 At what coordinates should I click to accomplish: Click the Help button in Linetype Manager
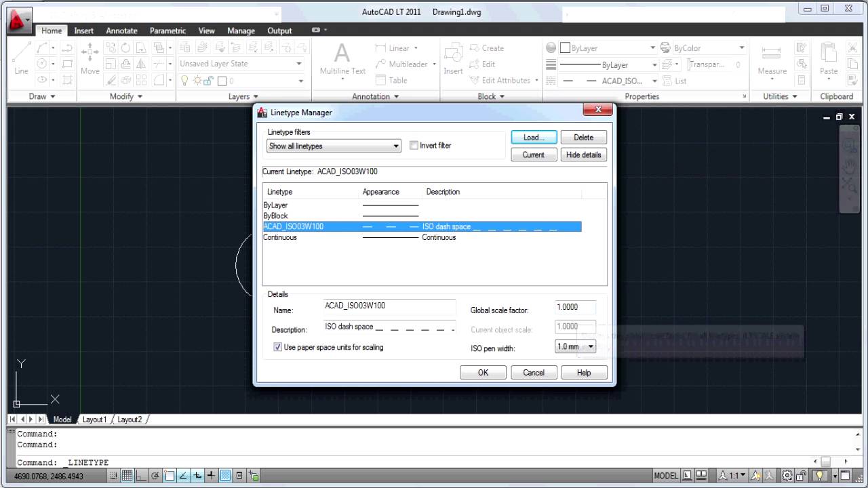coord(584,372)
